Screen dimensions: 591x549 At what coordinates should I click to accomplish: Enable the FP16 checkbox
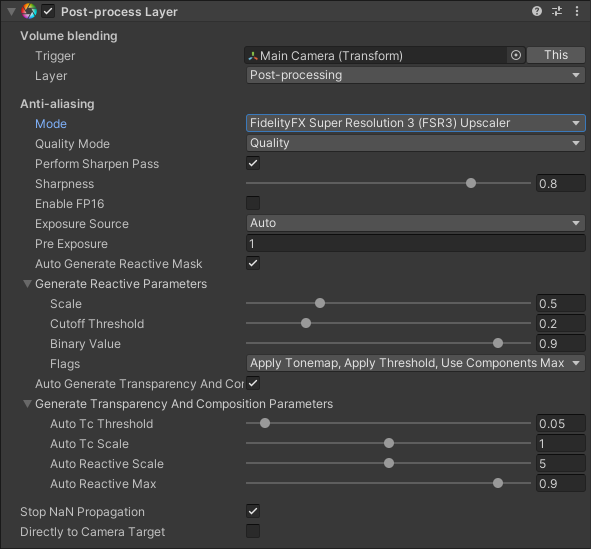click(x=253, y=203)
